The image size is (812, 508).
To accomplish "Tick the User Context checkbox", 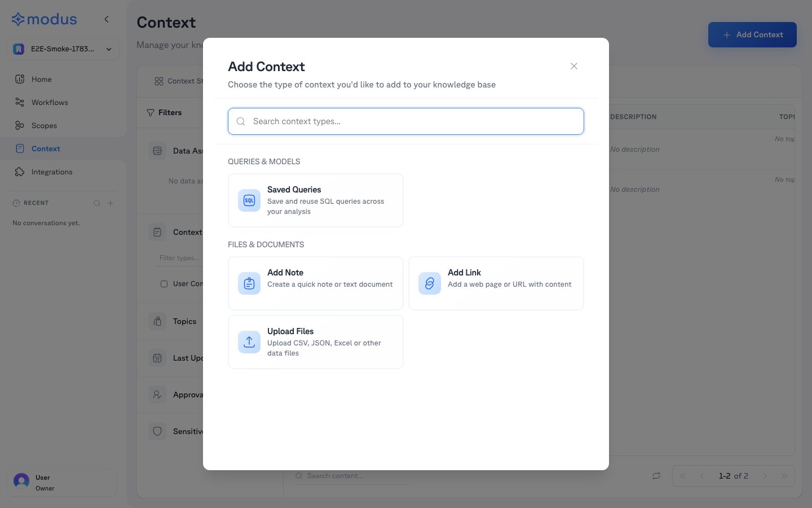I will click(x=164, y=284).
